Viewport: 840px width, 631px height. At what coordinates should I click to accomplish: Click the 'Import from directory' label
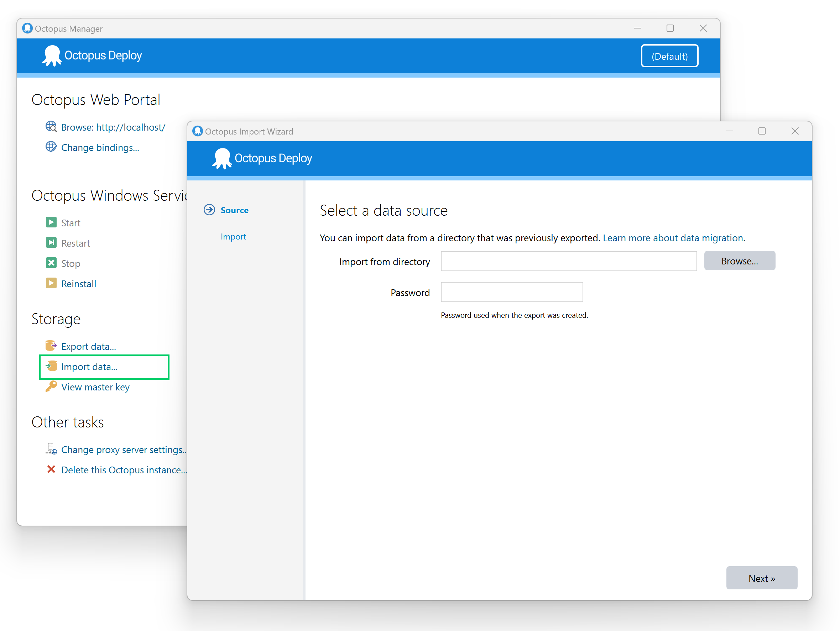tap(384, 262)
